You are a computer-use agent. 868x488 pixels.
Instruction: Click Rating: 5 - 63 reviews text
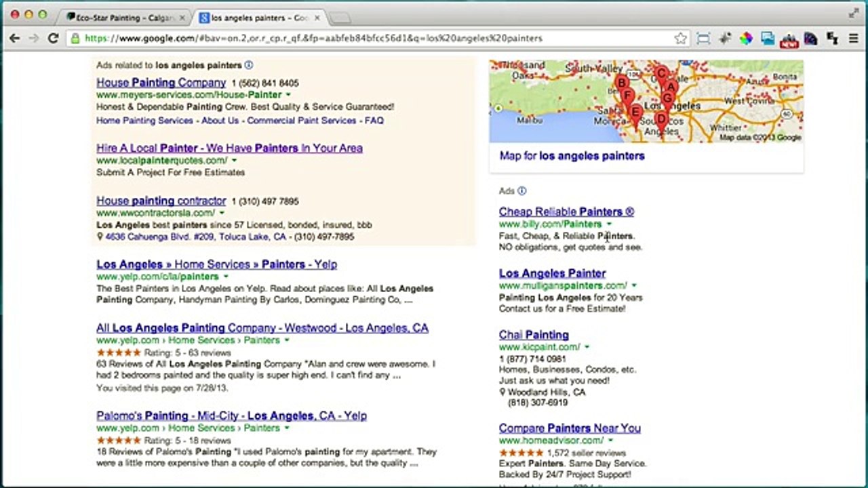pyautogui.click(x=187, y=352)
